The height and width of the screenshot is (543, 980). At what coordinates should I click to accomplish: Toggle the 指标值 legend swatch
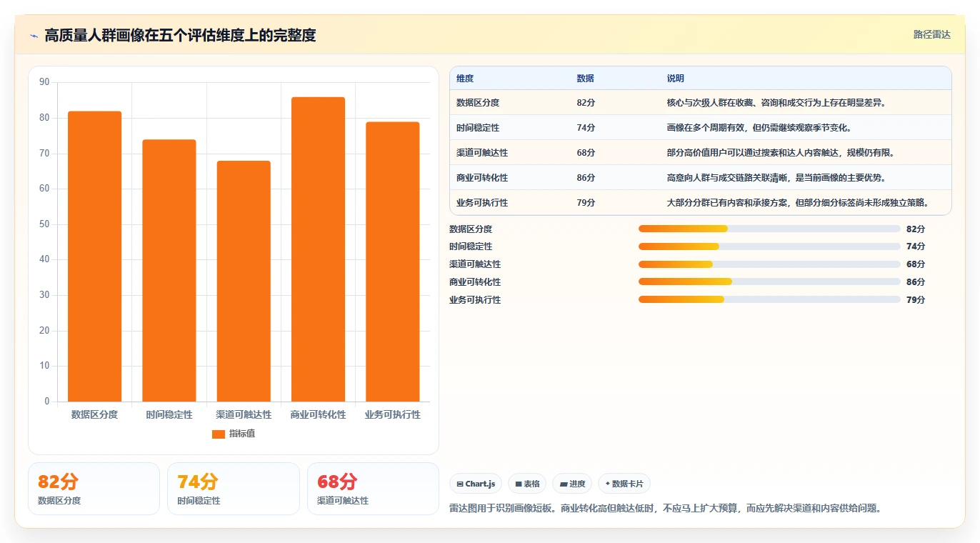pos(219,434)
